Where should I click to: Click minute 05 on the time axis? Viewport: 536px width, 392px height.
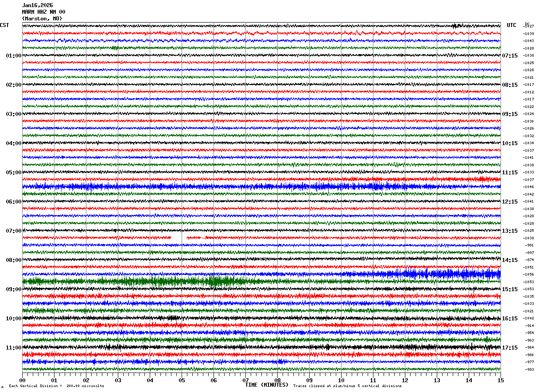click(x=182, y=380)
